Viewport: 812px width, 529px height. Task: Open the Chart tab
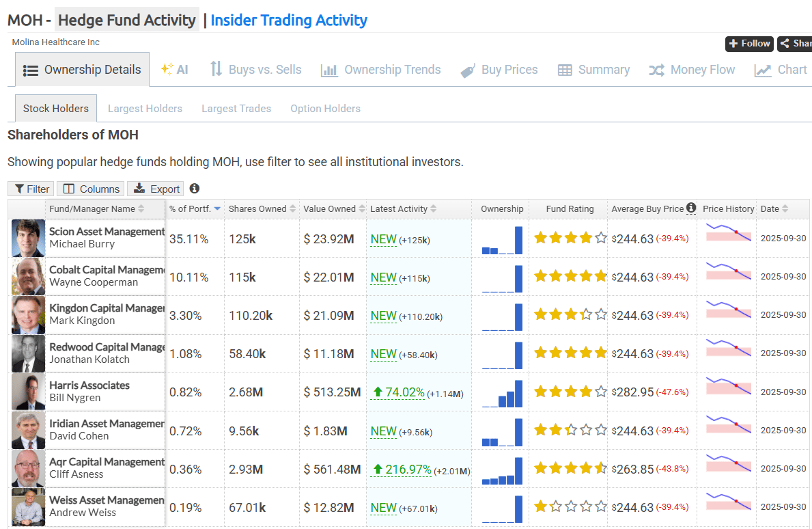click(x=781, y=70)
